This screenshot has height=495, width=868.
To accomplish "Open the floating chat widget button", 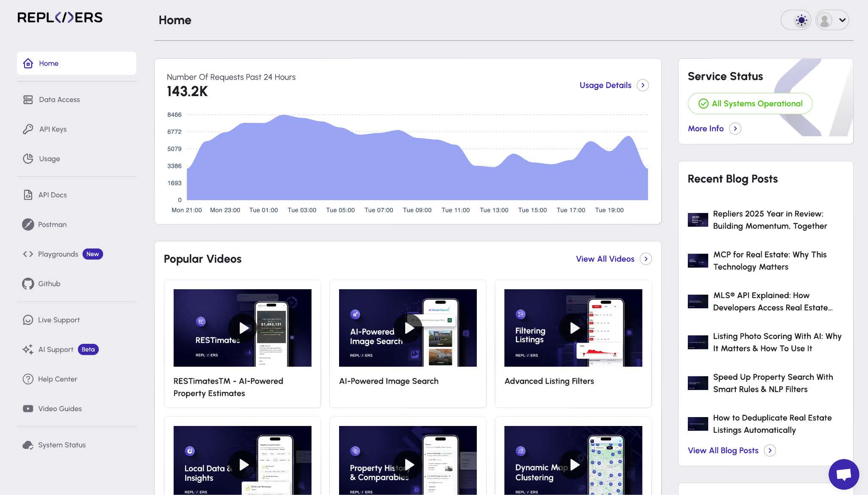I will click(843, 474).
